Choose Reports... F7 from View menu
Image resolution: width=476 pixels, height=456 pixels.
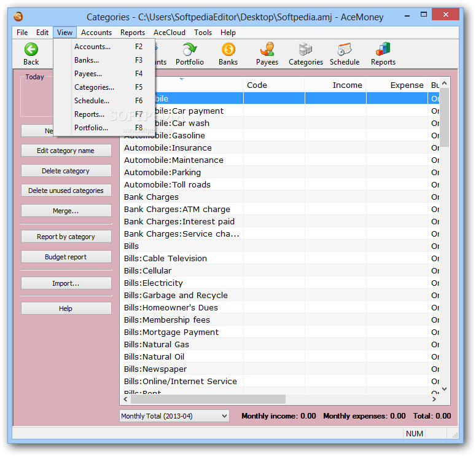click(x=104, y=114)
